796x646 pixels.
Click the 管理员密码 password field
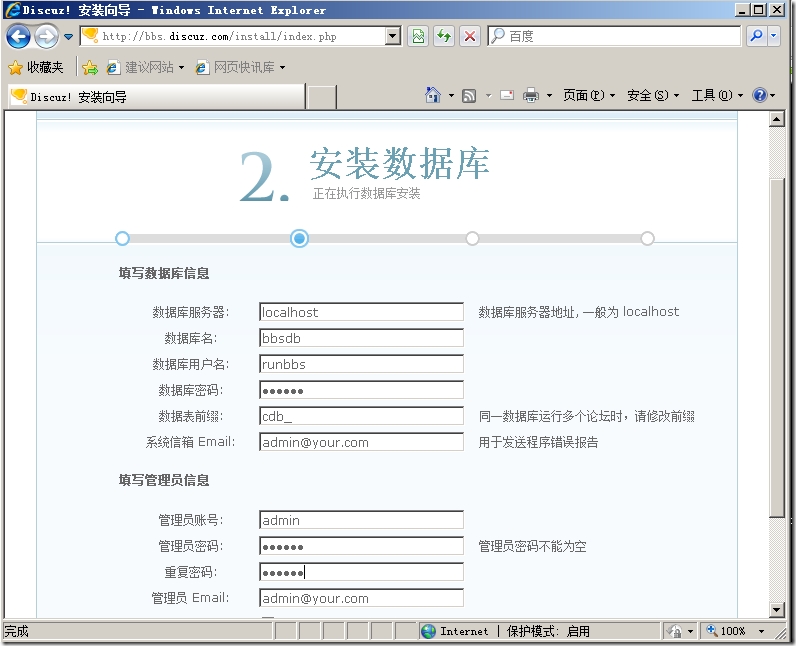361,546
